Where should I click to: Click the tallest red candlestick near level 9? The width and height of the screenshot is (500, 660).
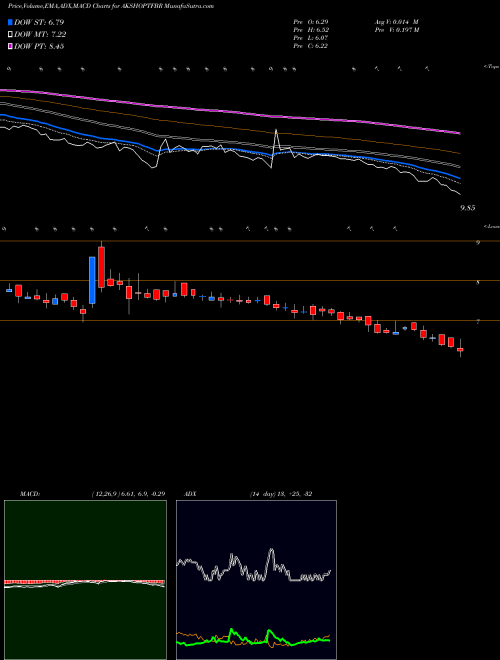101,267
